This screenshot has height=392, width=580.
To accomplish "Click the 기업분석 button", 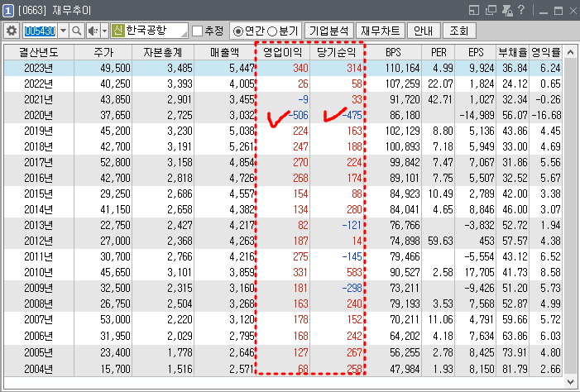I will click(328, 31).
